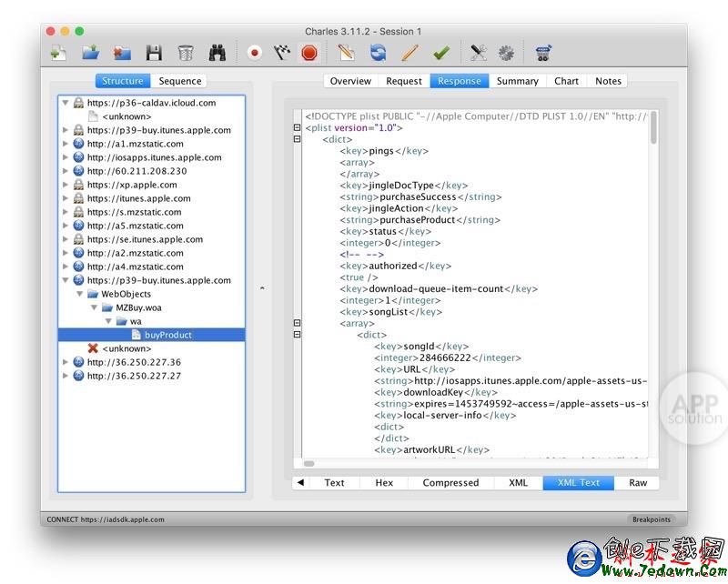The height and width of the screenshot is (584, 728).
Task: Collapse the WebObjects folder
Action: (x=79, y=295)
